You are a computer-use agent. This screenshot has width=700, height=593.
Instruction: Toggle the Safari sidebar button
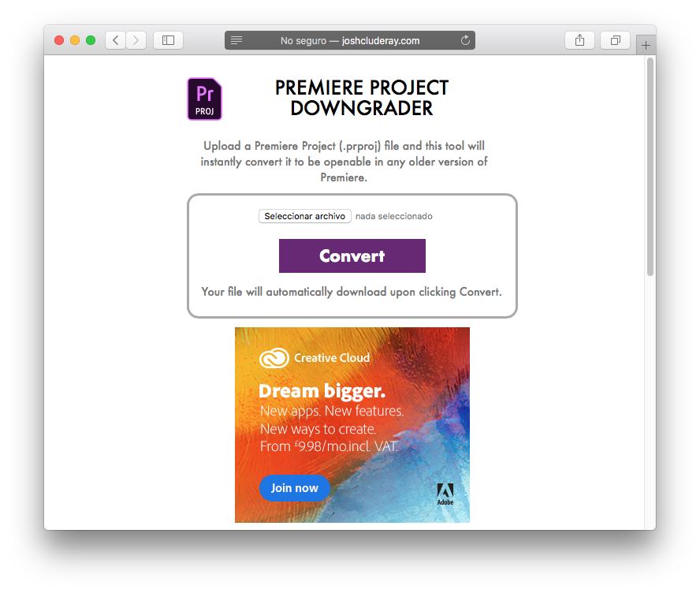tap(168, 40)
